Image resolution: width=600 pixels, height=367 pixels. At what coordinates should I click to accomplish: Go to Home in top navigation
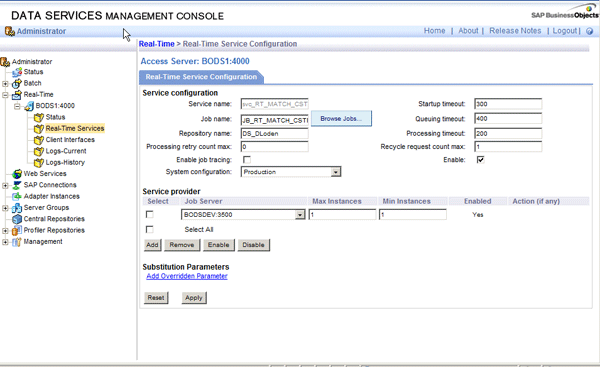[x=434, y=31]
